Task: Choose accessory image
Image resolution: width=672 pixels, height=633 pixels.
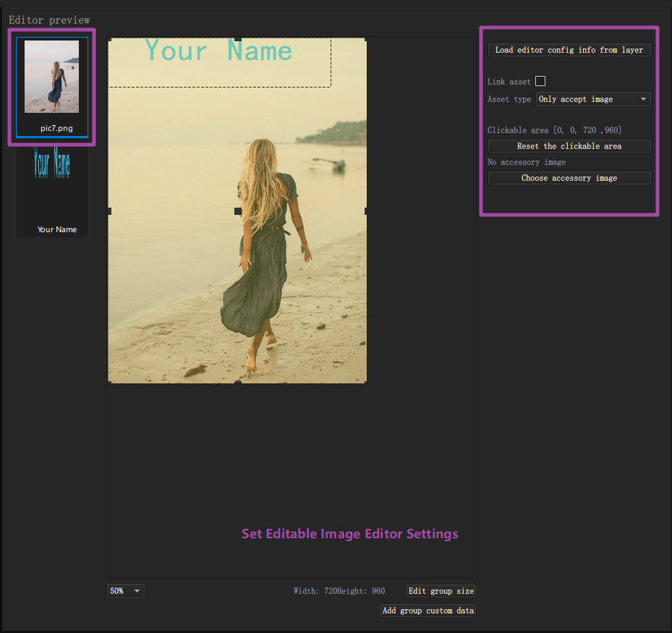Action: [569, 178]
